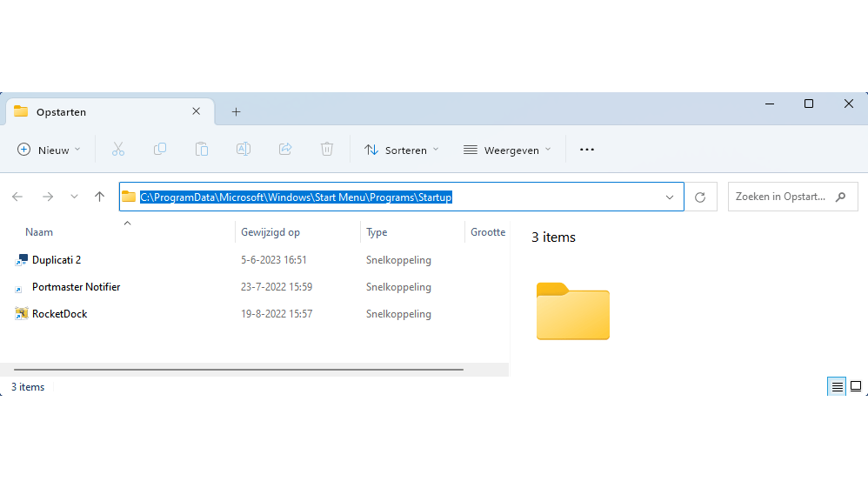Close the Opstarten tab
Image resolution: width=868 pixels, height=488 pixels.
click(x=196, y=111)
